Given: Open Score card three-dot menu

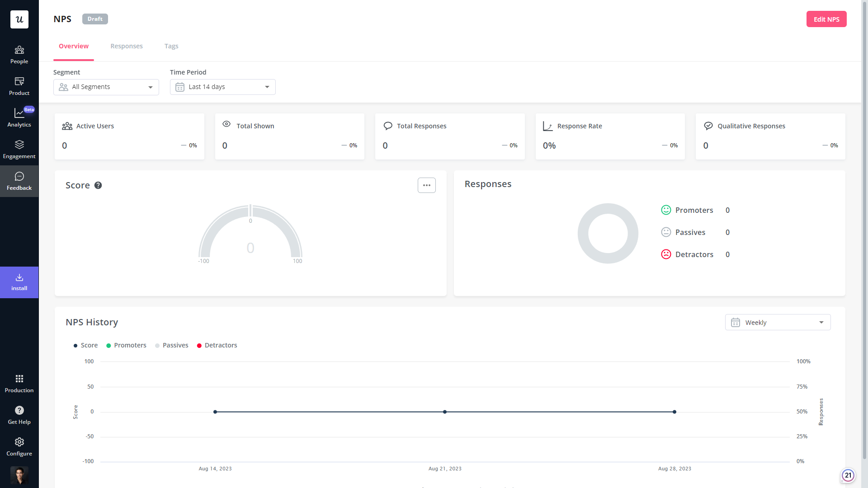Looking at the screenshot, I should coord(426,185).
